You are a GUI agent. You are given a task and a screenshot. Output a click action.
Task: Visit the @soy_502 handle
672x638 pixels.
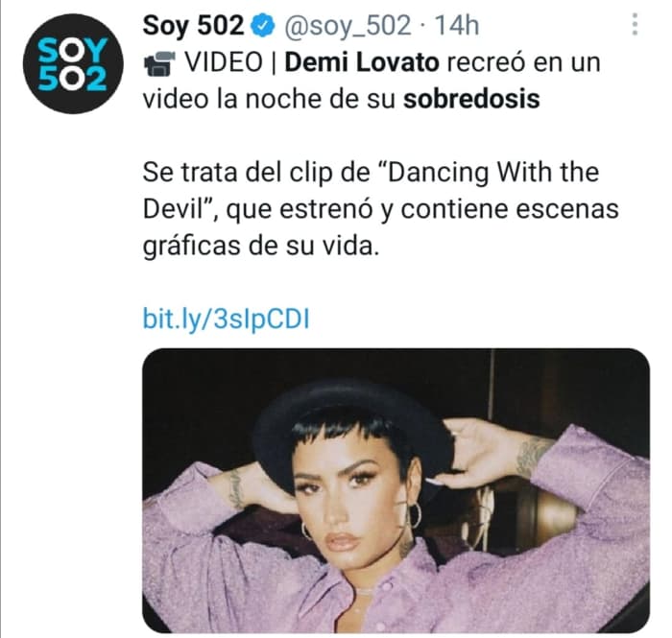click(348, 26)
